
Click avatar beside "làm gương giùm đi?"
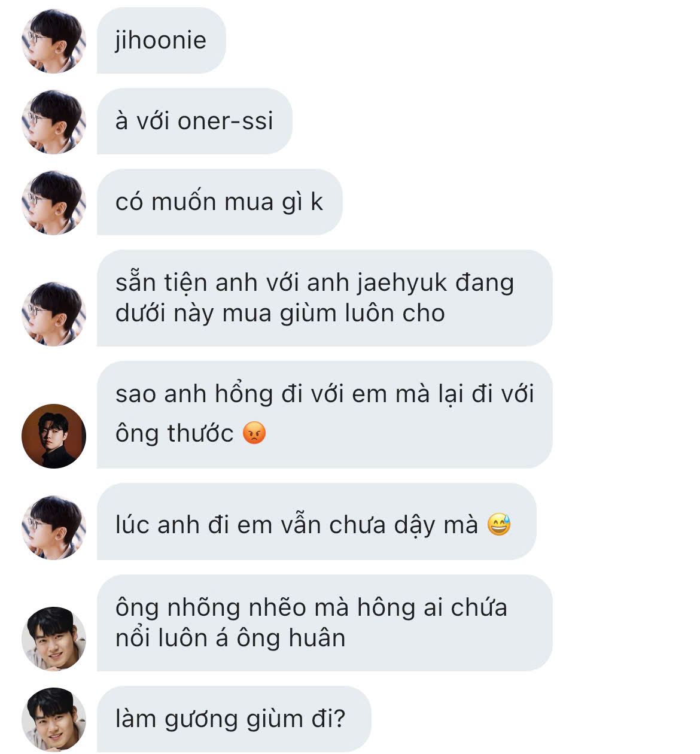(54, 720)
